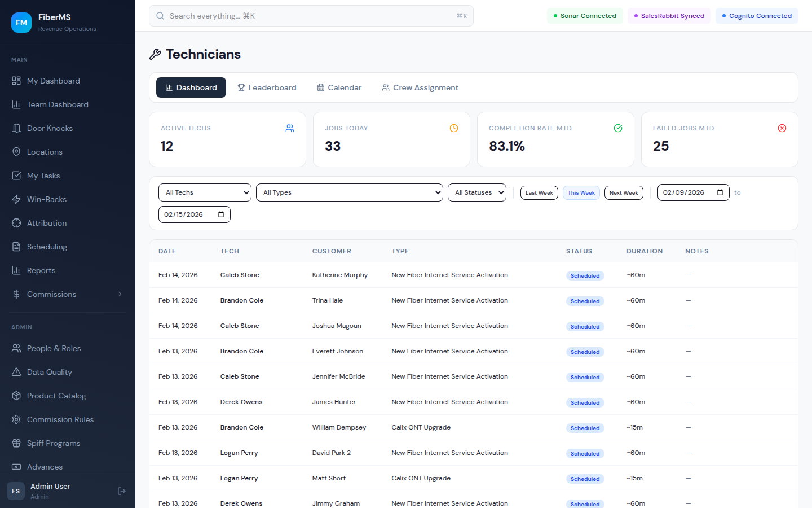Open the All Types dropdown

349,192
